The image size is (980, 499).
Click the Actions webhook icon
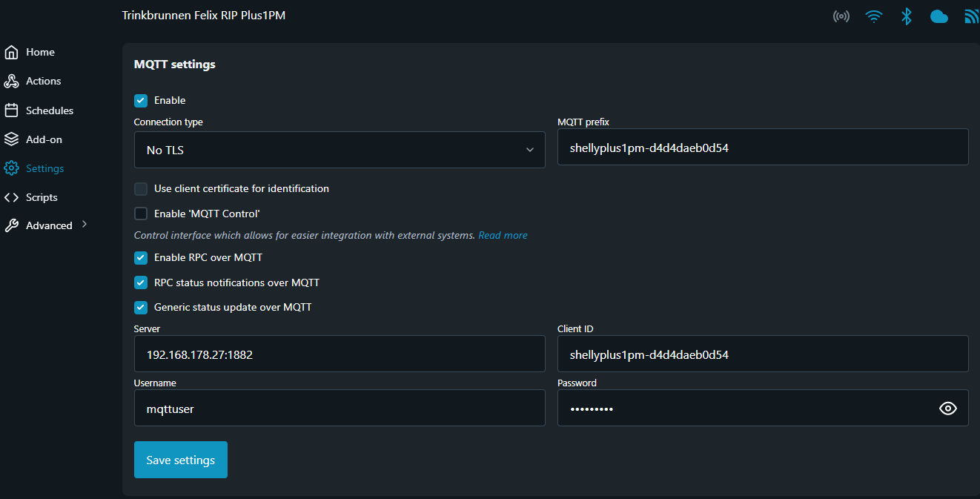[x=11, y=82]
